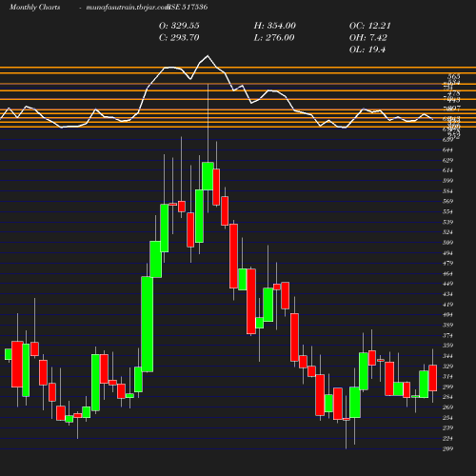476x476 pixels.
Task: Select the open value "O: 329.55"
Action: click(x=179, y=26)
